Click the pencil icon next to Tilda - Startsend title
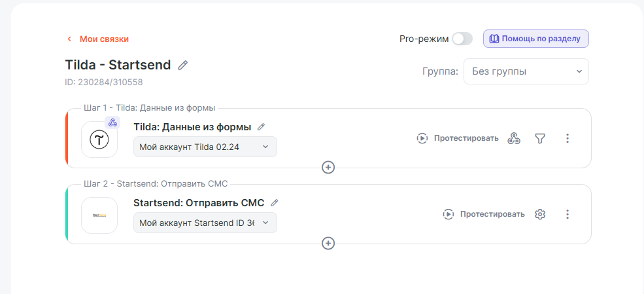Viewport: 644px width, 294px height. click(x=183, y=65)
